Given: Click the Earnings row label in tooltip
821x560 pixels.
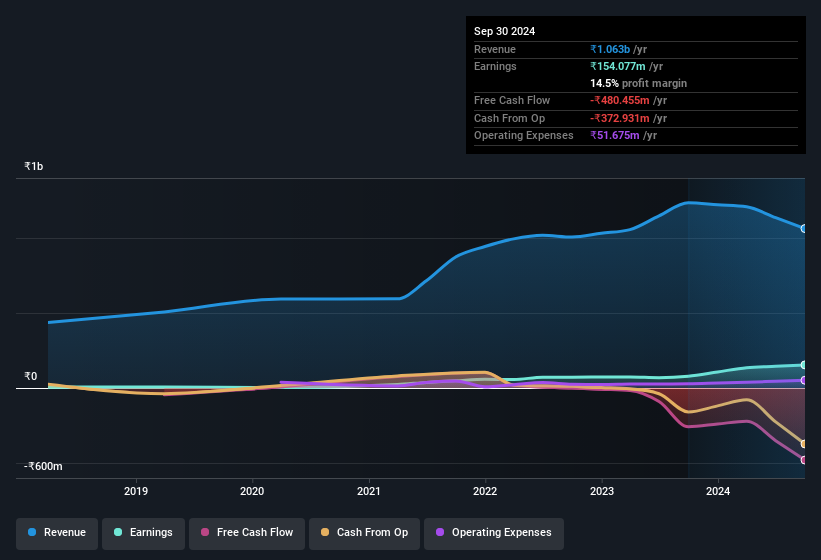Looking at the screenshot, I should [x=495, y=66].
